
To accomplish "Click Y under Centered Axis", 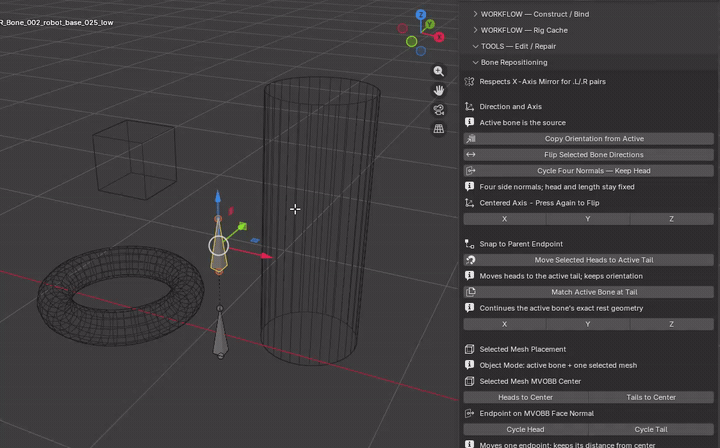I will 588,219.
